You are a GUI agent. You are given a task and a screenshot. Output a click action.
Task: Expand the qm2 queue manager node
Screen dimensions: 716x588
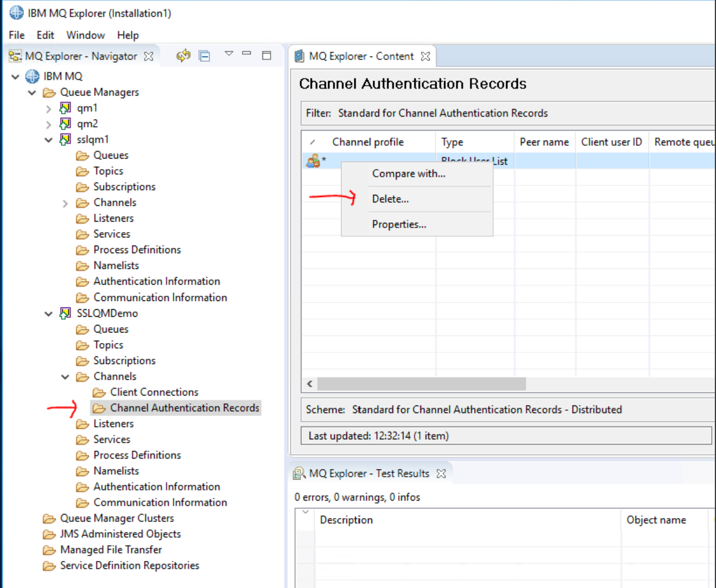coord(49,124)
